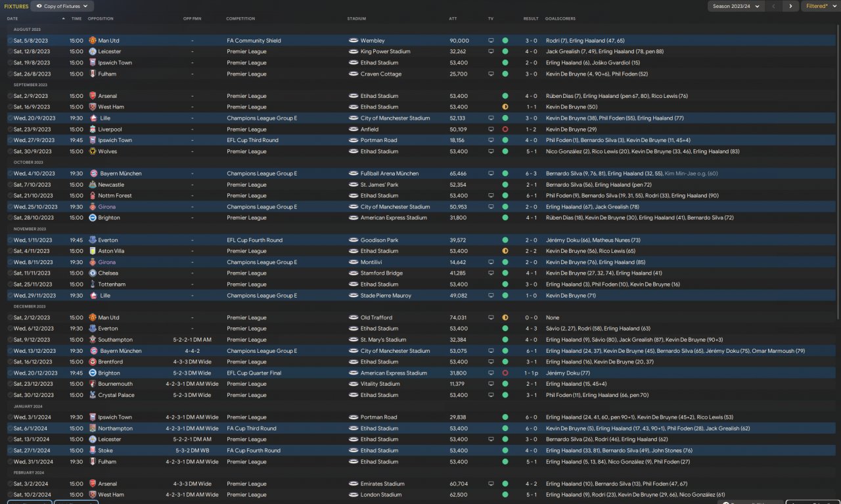Click the Fulham club badge on 26/8/2023 fixture

[93, 74]
